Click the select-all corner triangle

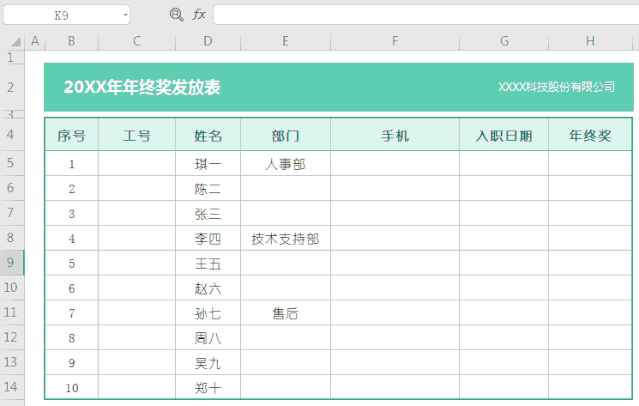[16, 41]
